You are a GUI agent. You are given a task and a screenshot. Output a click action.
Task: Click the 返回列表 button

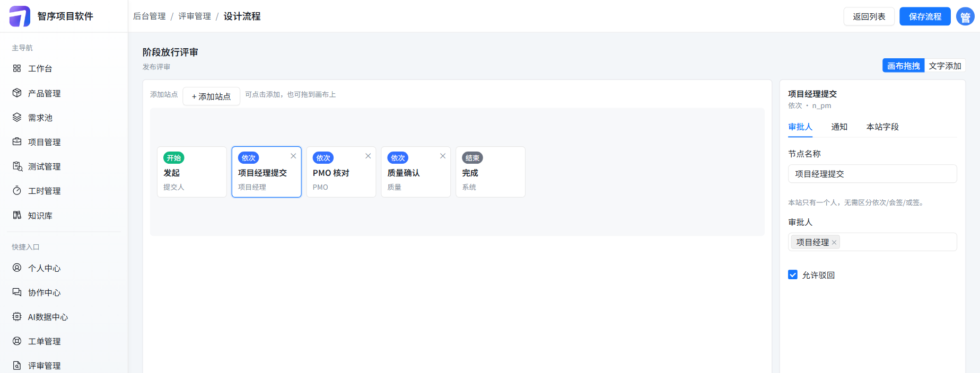[869, 16]
